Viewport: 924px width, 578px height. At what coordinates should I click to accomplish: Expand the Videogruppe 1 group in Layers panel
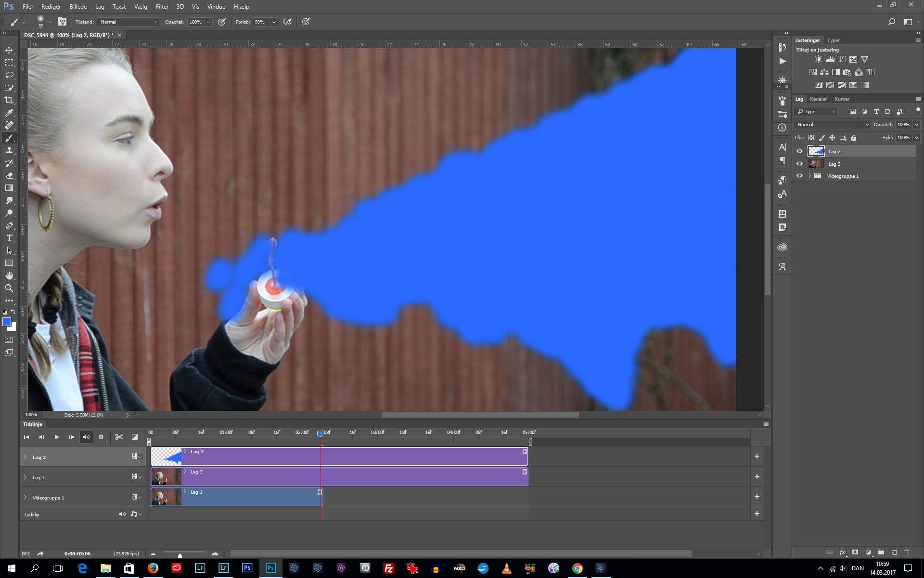[809, 176]
